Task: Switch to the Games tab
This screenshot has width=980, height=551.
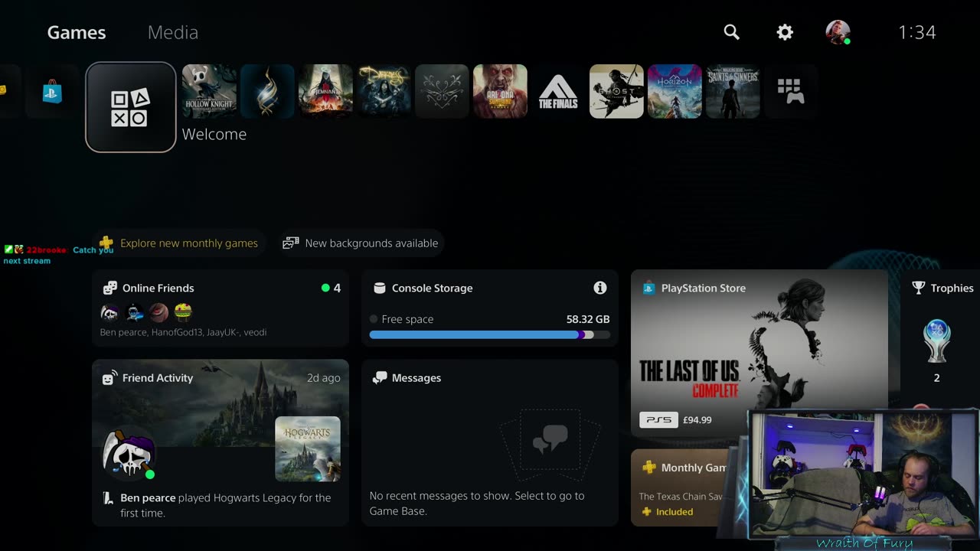Action: pos(77,32)
